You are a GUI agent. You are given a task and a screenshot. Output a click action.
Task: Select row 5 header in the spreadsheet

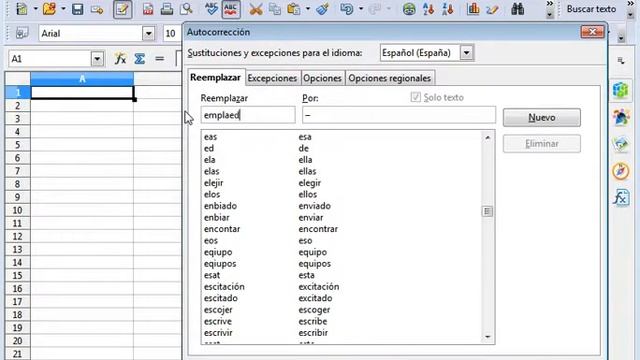click(18, 144)
